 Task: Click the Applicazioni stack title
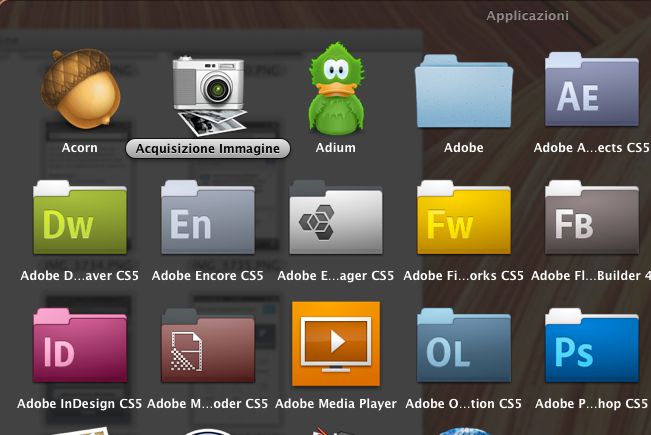point(528,16)
